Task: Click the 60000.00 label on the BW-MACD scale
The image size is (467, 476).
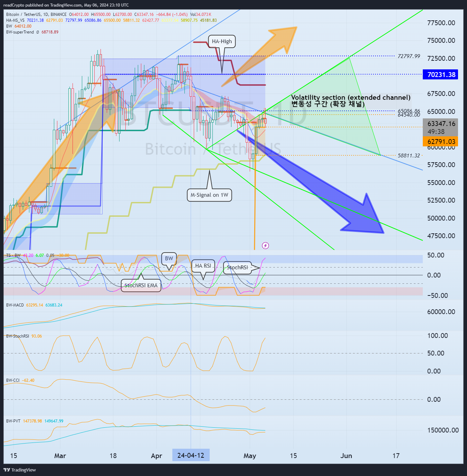Action: point(441,312)
